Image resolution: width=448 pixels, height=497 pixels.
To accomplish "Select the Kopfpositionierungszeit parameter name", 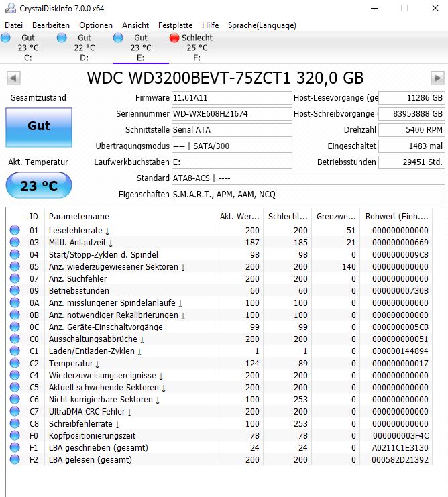I will point(92,436).
